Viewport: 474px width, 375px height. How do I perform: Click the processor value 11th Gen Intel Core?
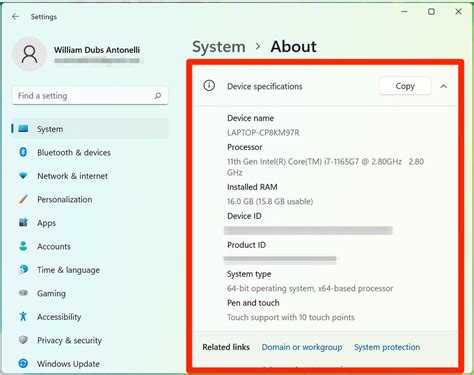pos(325,167)
